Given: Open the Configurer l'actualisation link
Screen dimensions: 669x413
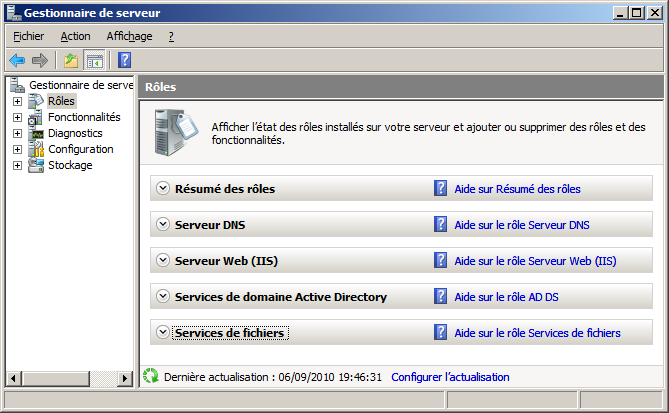Looking at the screenshot, I should [450, 377].
